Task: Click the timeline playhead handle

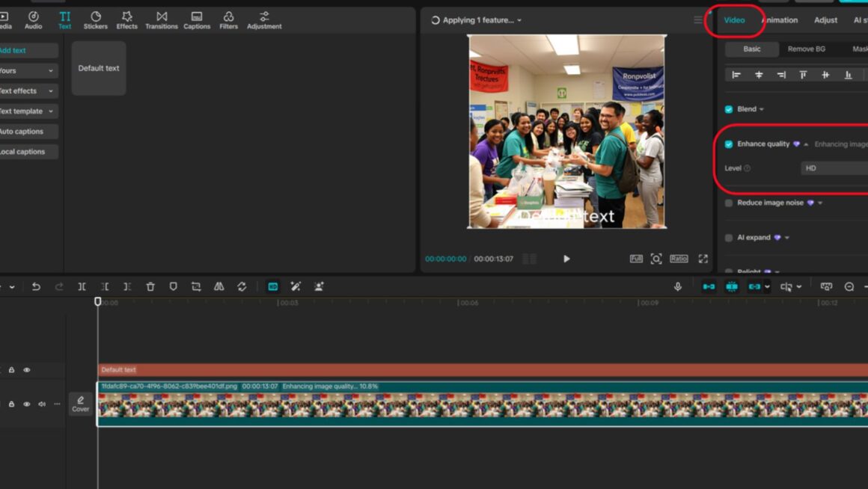Action: point(98,301)
